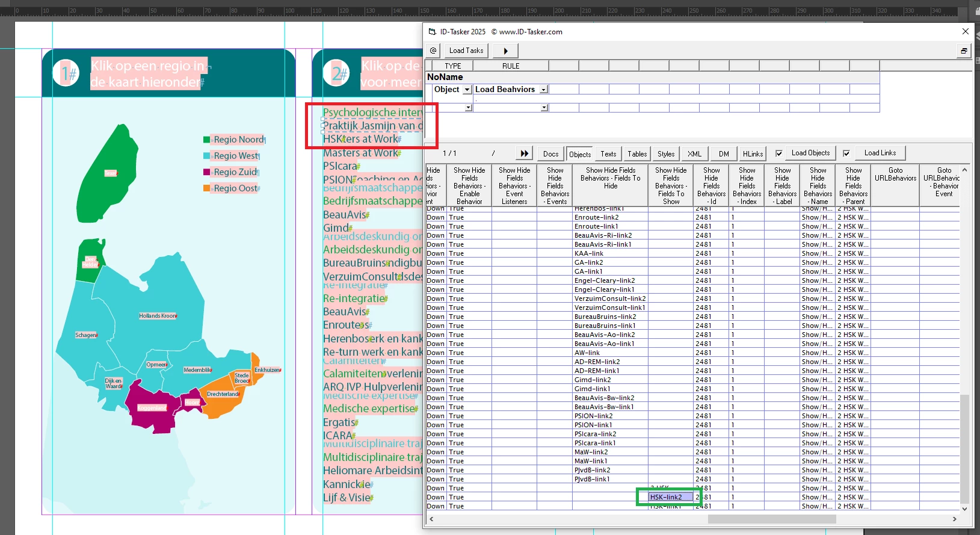This screenshot has width=980, height=535.
Task: Click the double-arrow fast forward button
Action: coord(524,153)
